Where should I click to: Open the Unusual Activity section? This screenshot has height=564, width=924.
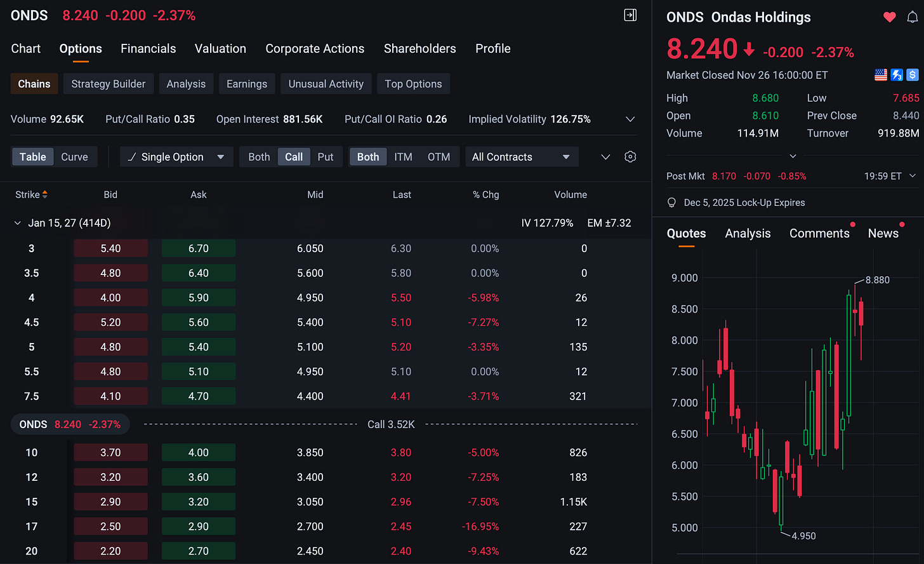click(326, 84)
